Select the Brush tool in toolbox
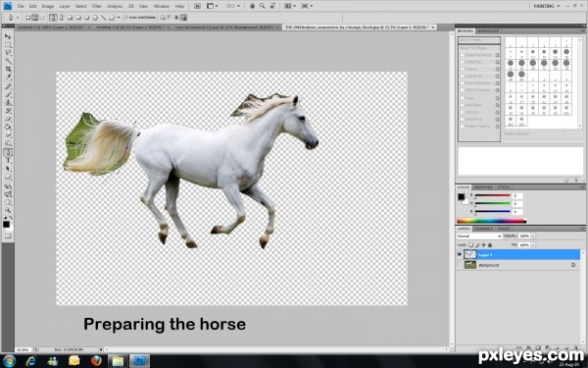Viewport: 588px width, 368px height. pyautogui.click(x=8, y=94)
